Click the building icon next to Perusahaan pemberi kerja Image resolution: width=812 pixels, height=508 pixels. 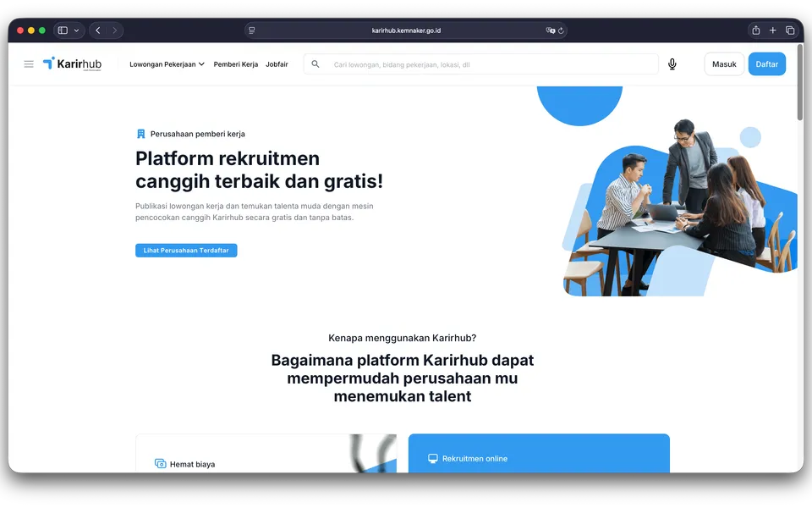point(141,134)
